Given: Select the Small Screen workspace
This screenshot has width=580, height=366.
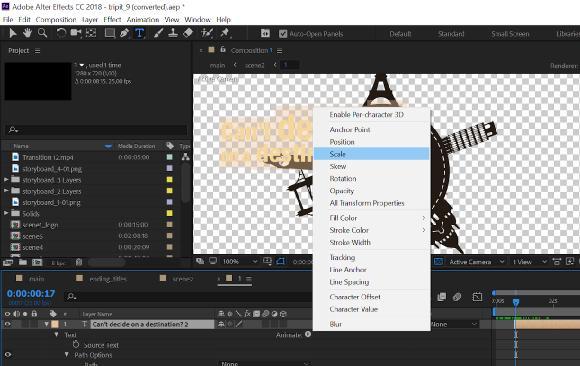Looking at the screenshot, I should [510, 34].
